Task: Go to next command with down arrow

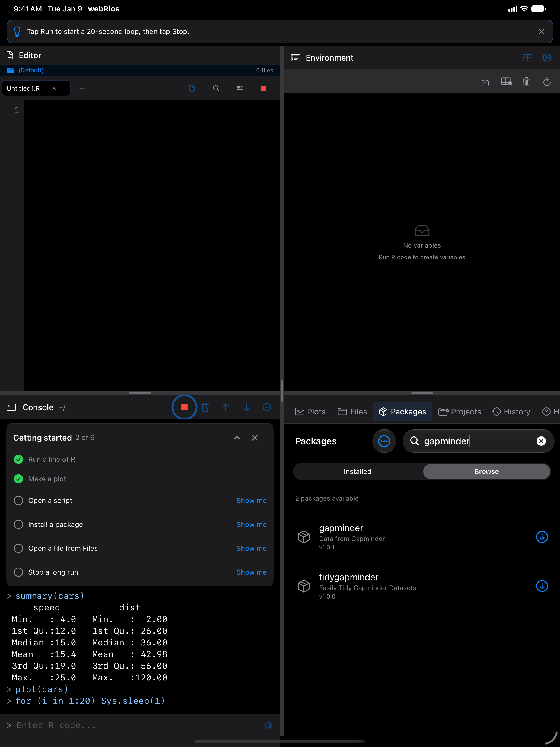Action: tap(246, 407)
